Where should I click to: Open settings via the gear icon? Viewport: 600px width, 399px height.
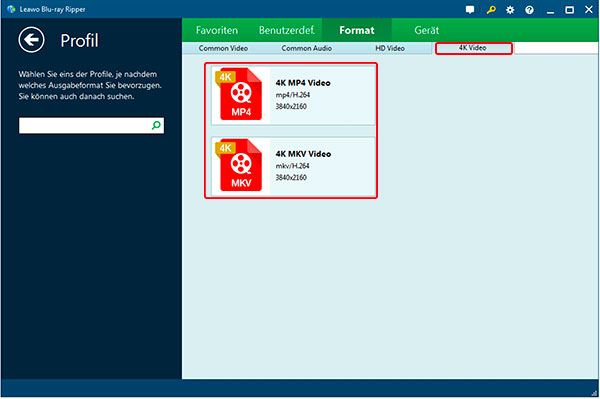(x=510, y=10)
